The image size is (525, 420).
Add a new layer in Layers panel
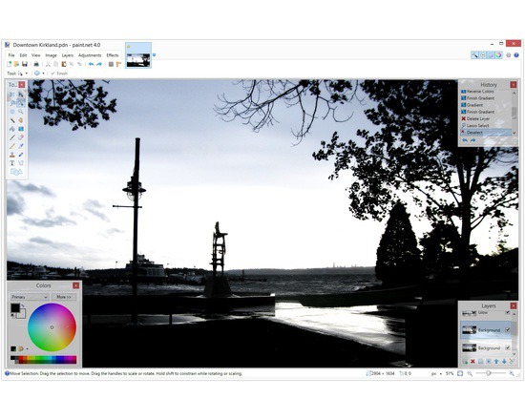click(465, 362)
